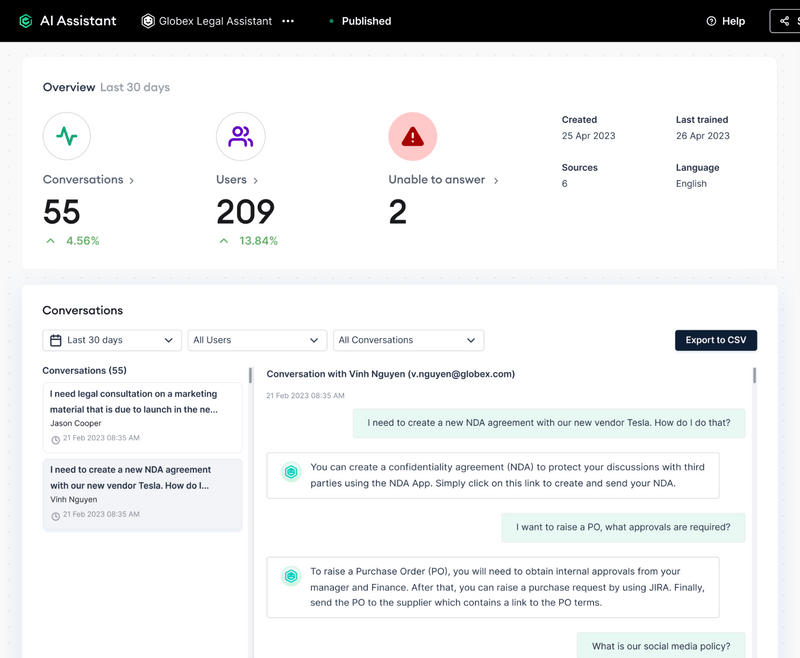This screenshot has height=658, width=800.
Task: Click the Users icon in the Overview panel
Action: click(240, 136)
